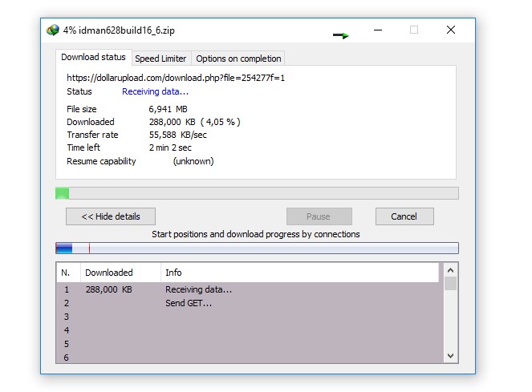This screenshot has height=392, width=532.
Task: Click the blue Receiving data status text
Action: tap(155, 91)
